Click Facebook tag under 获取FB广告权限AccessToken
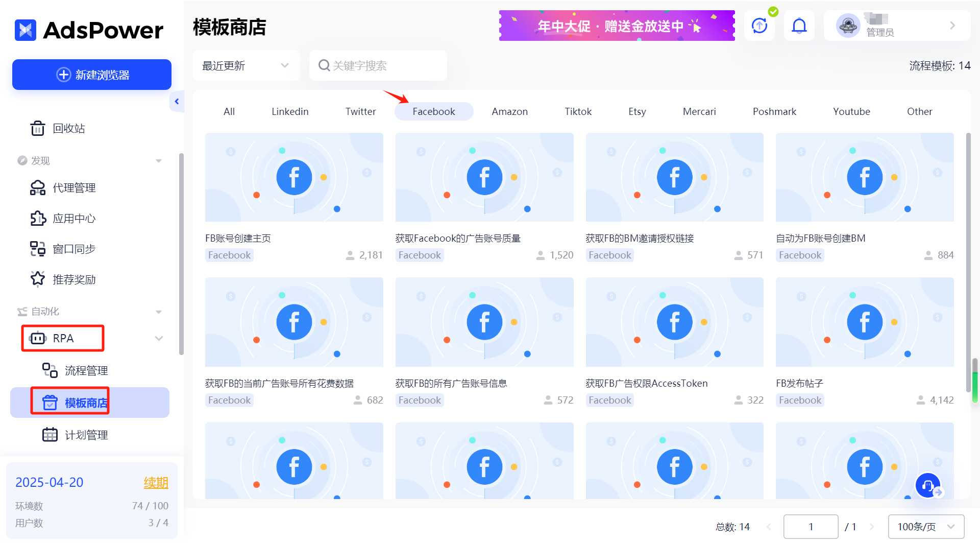 (610, 400)
